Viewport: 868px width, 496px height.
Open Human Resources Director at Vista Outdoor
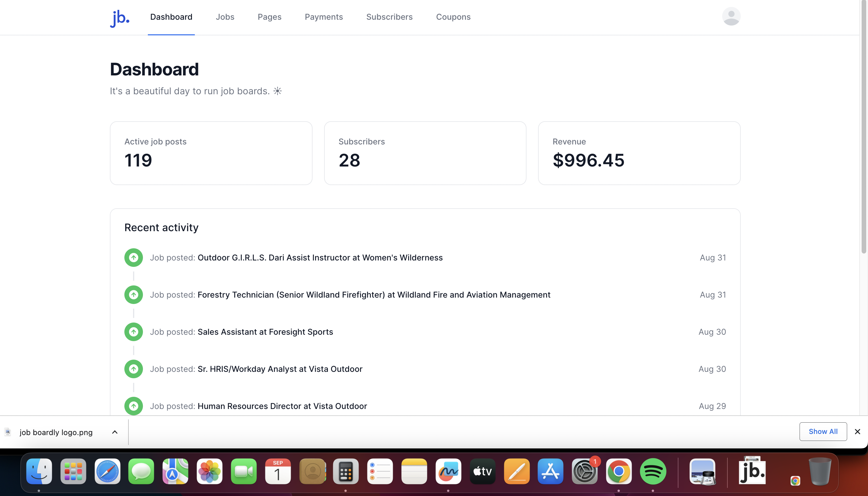click(x=282, y=406)
